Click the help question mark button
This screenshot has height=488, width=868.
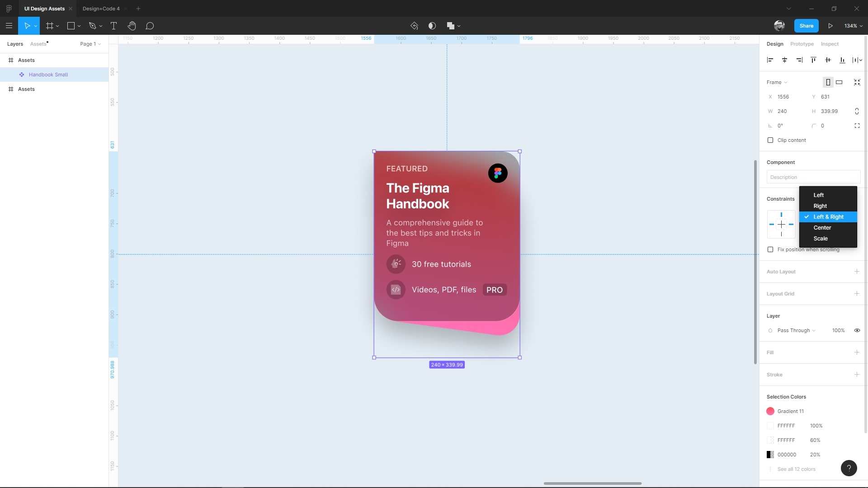click(849, 468)
